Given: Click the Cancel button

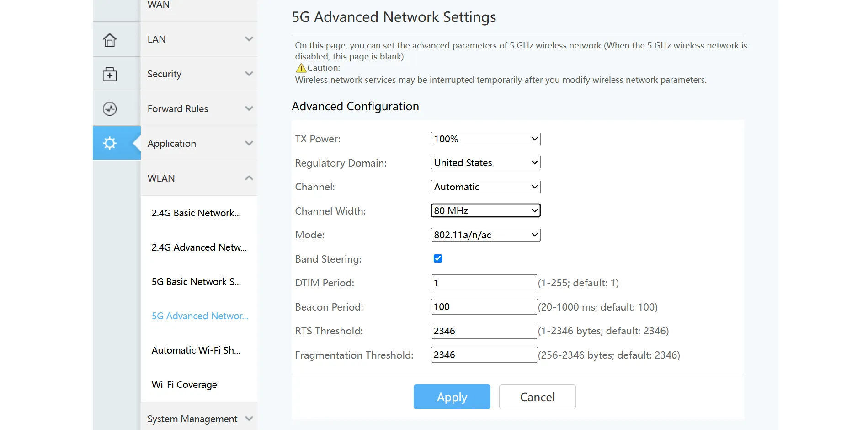Looking at the screenshot, I should coord(537,397).
